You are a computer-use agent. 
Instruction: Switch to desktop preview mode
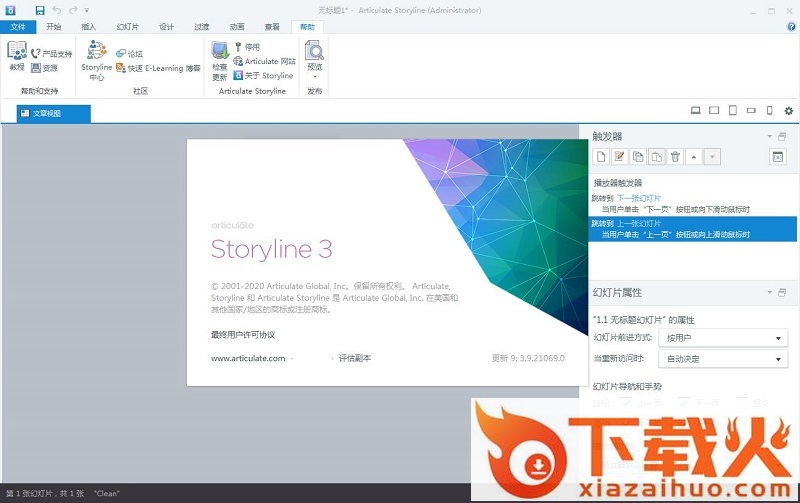696,110
